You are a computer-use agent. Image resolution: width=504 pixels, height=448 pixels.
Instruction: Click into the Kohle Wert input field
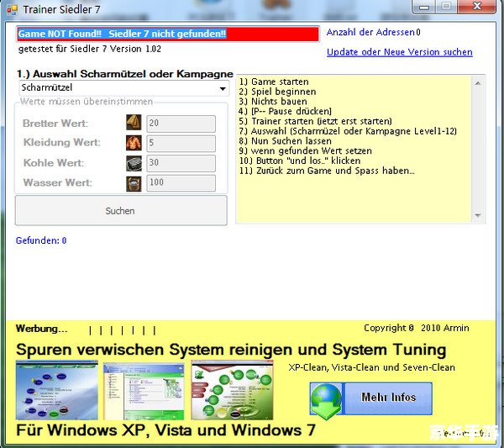181,163
